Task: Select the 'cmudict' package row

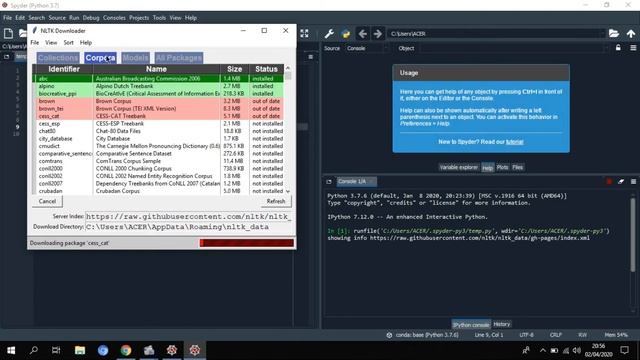Action: tap(158, 146)
